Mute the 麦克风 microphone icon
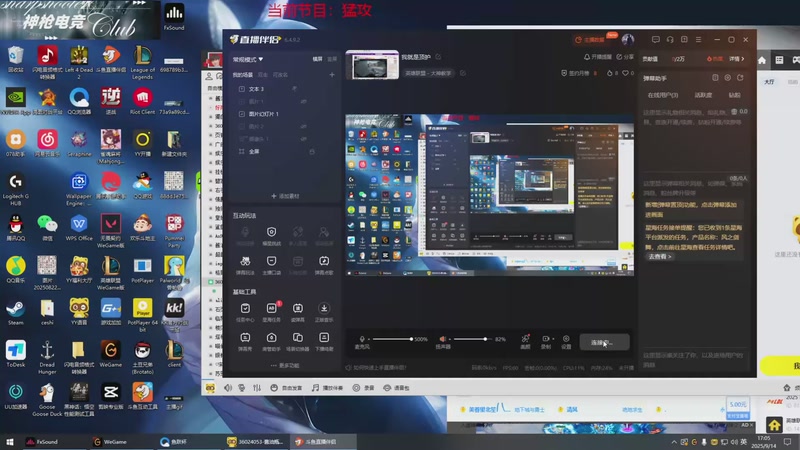Image resolution: width=800 pixels, height=450 pixels. click(x=362, y=339)
